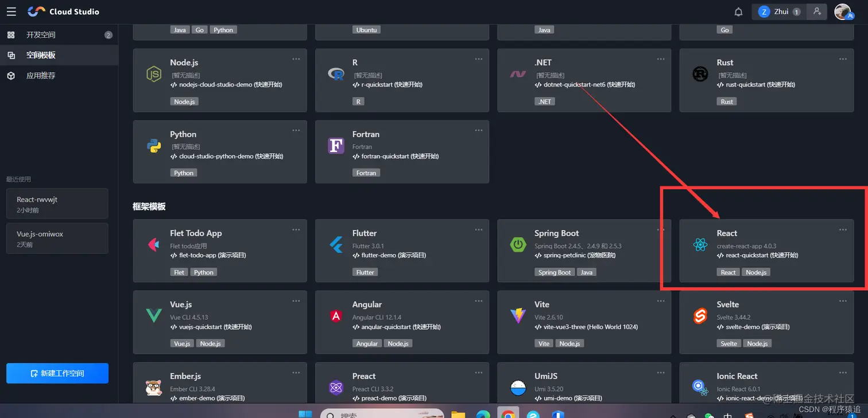
Task: Click the Node.js template icon
Action: click(154, 74)
